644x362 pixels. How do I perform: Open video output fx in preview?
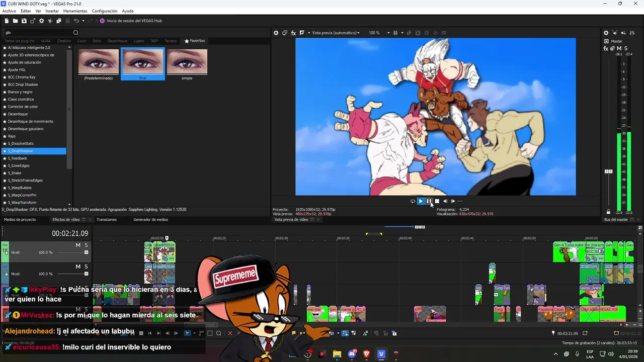coord(293,33)
